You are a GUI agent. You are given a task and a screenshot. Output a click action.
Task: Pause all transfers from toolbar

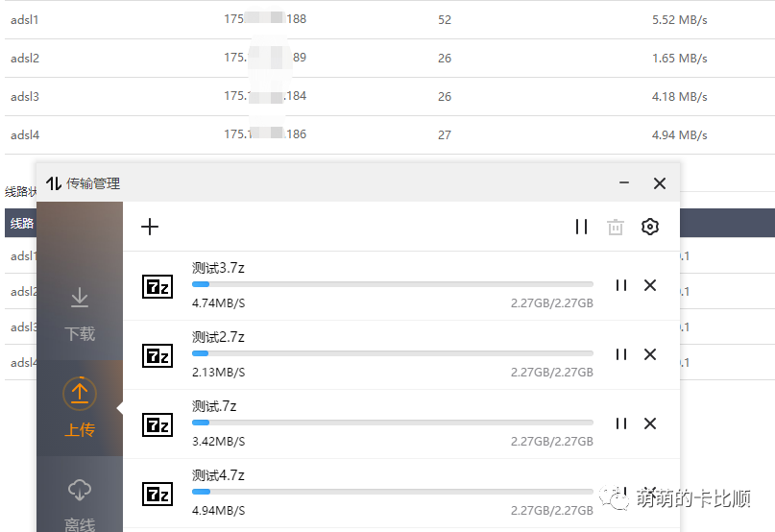[x=581, y=227]
